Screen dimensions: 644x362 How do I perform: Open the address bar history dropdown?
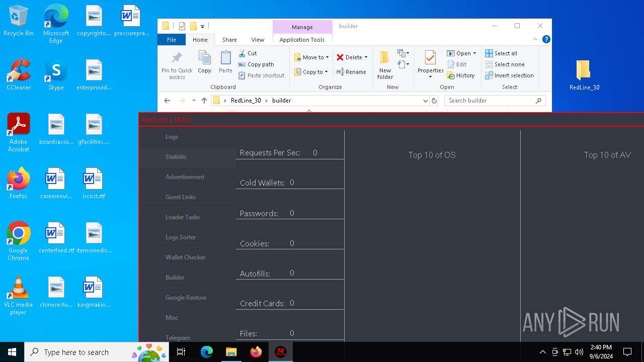426,101
